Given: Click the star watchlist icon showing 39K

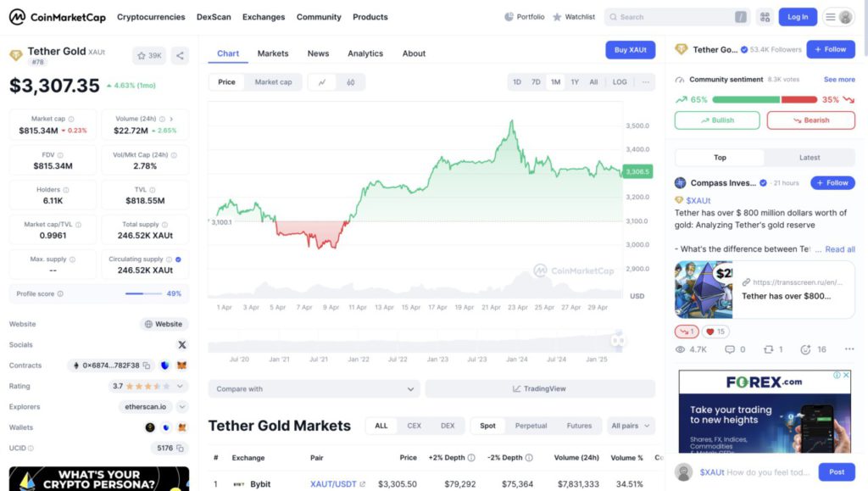Looking at the screenshot, I should pyautogui.click(x=149, y=56).
